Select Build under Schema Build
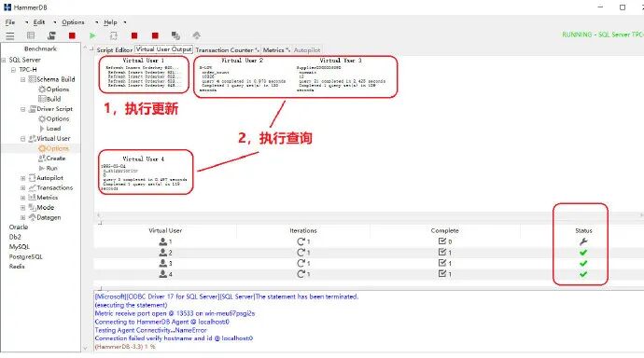The image size is (644, 358). click(x=49, y=99)
